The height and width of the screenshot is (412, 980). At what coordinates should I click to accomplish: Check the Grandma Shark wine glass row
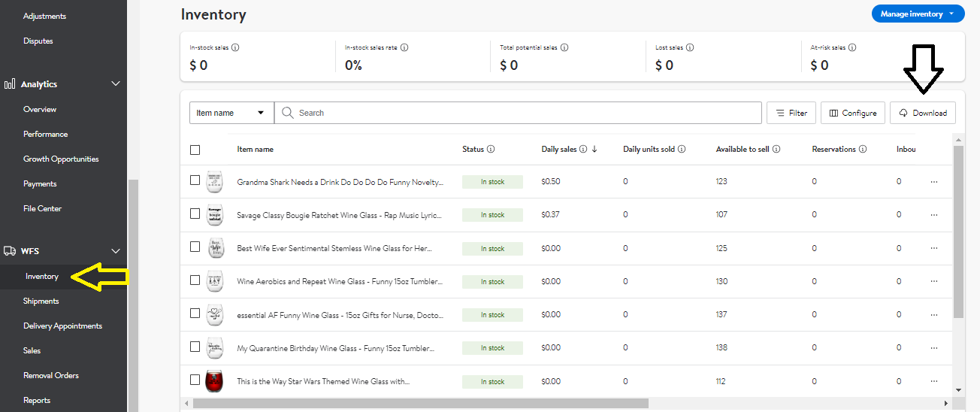click(195, 180)
